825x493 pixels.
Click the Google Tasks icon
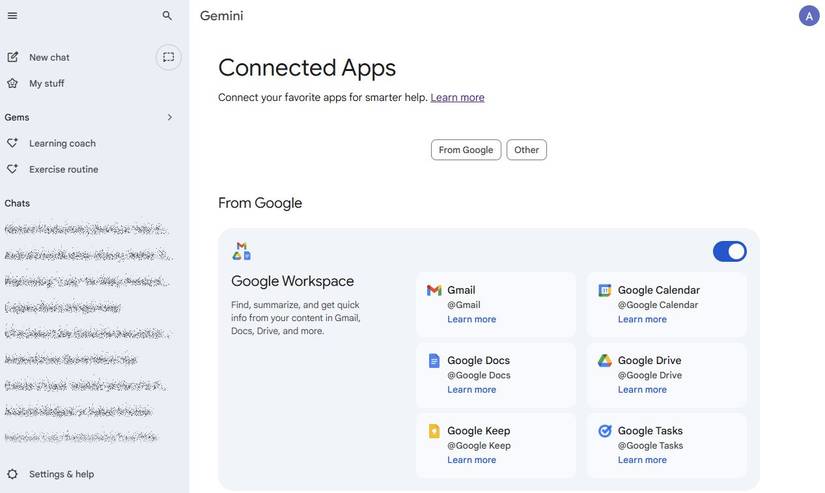click(x=604, y=431)
